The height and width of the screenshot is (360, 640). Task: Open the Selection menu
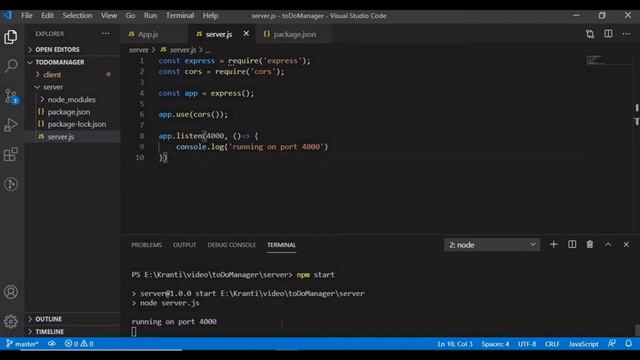[77, 16]
